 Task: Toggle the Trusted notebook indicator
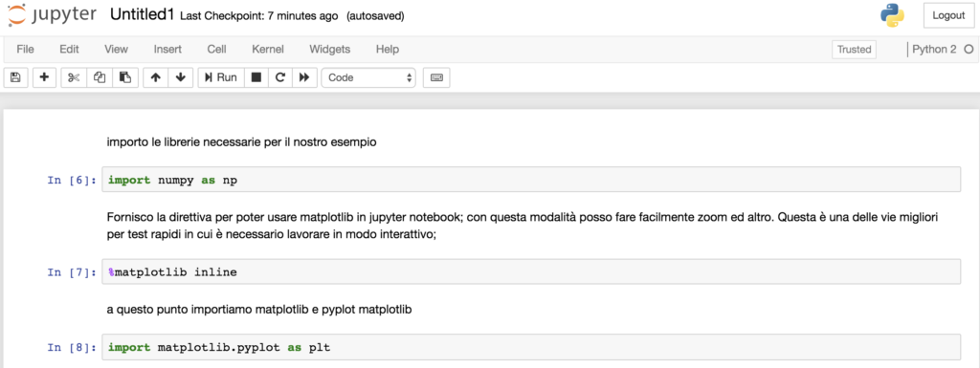pyautogui.click(x=855, y=50)
